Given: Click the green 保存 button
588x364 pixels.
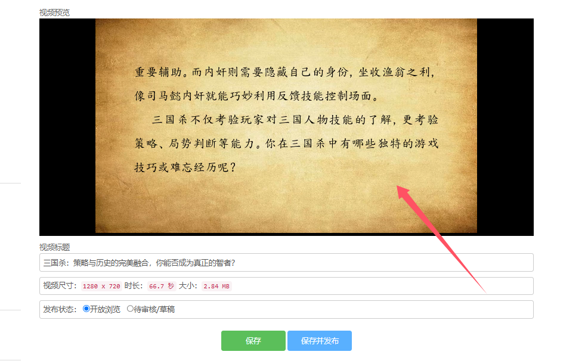Looking at the screenshot, I should [x=253, y=340].
